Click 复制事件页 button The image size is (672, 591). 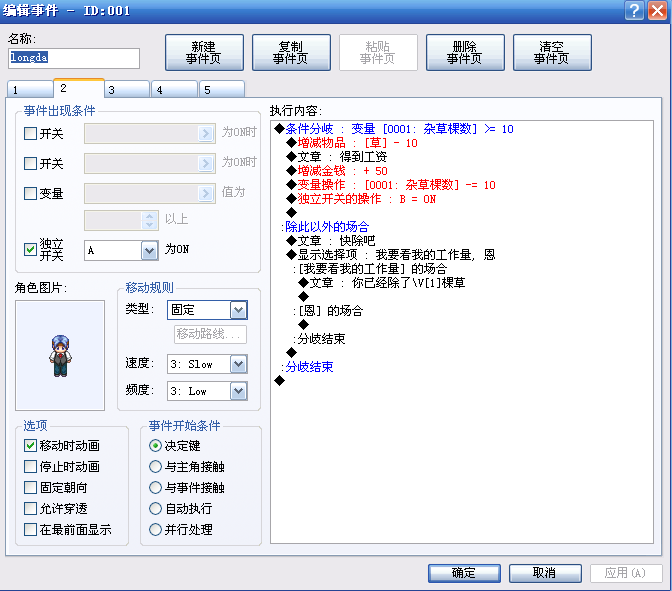tap(291, 53)
